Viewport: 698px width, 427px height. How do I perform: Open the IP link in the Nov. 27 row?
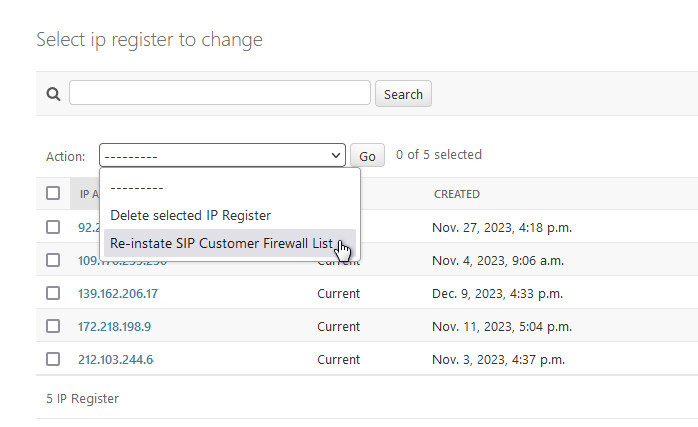(86, 227)
